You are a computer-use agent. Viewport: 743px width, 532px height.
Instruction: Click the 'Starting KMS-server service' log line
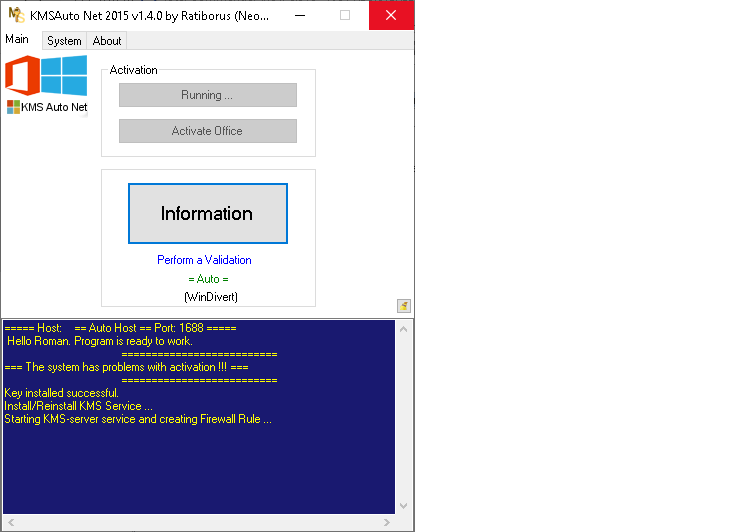point(138,419)
